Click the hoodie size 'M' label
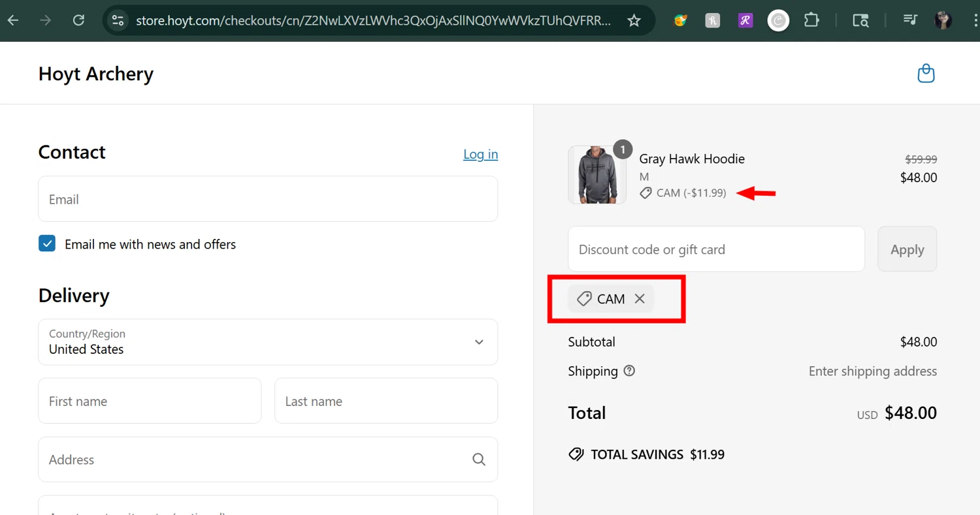 (644, 177)
